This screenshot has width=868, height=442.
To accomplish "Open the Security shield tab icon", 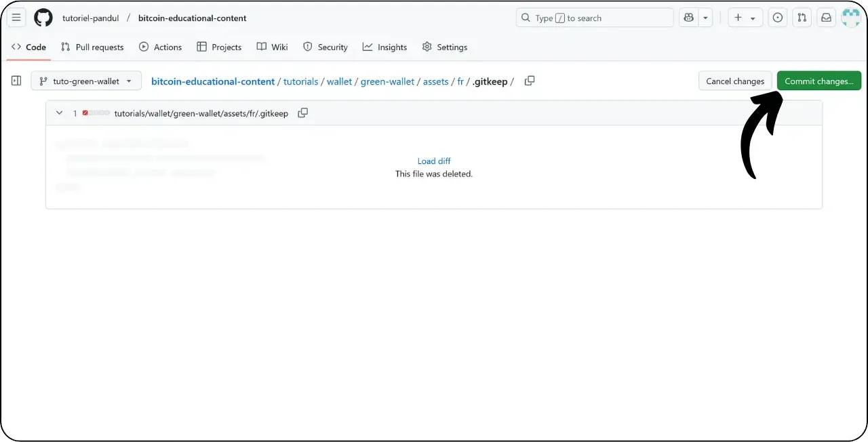I will tap(308, 47).
